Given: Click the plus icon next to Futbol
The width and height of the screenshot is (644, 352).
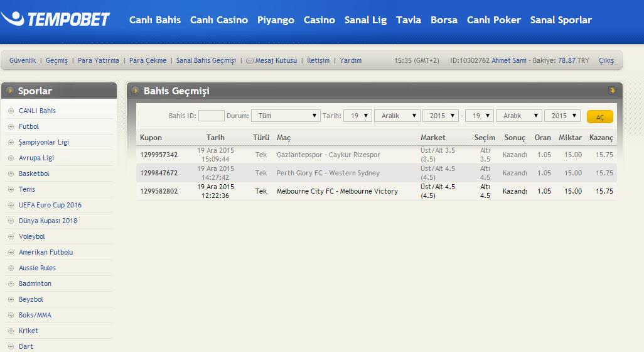Looking at the screenshot, I should point(11,126).
